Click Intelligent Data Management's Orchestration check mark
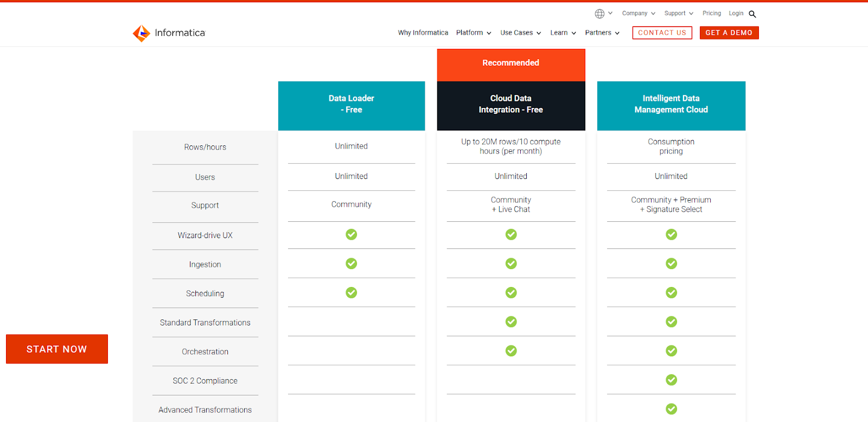This screenshot has height=422, width=868. [x=672, y=351]
